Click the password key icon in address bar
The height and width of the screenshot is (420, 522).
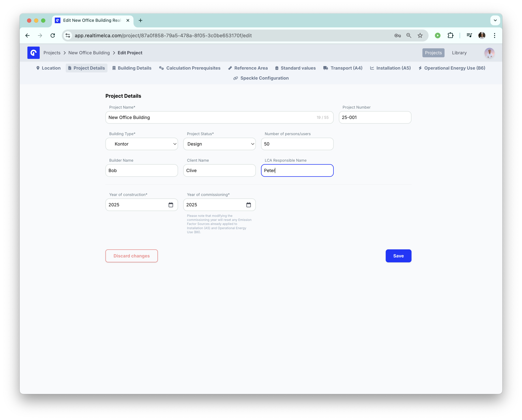tap(397, 35)
